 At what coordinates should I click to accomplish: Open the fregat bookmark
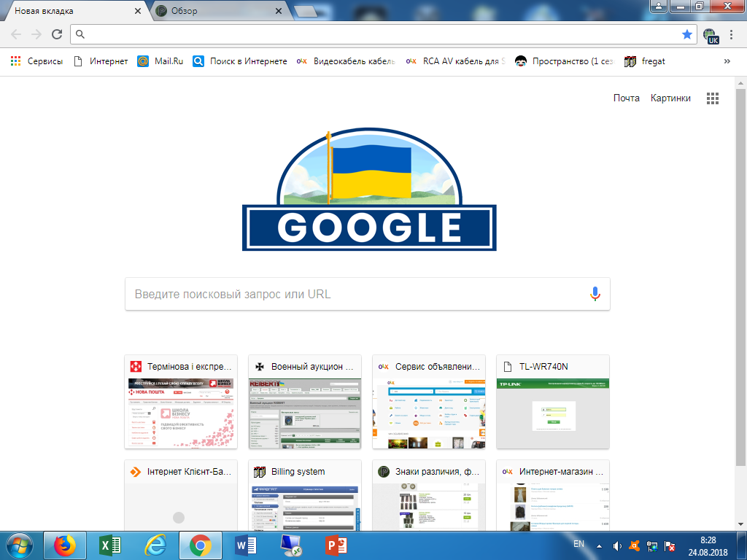[645, 61]
